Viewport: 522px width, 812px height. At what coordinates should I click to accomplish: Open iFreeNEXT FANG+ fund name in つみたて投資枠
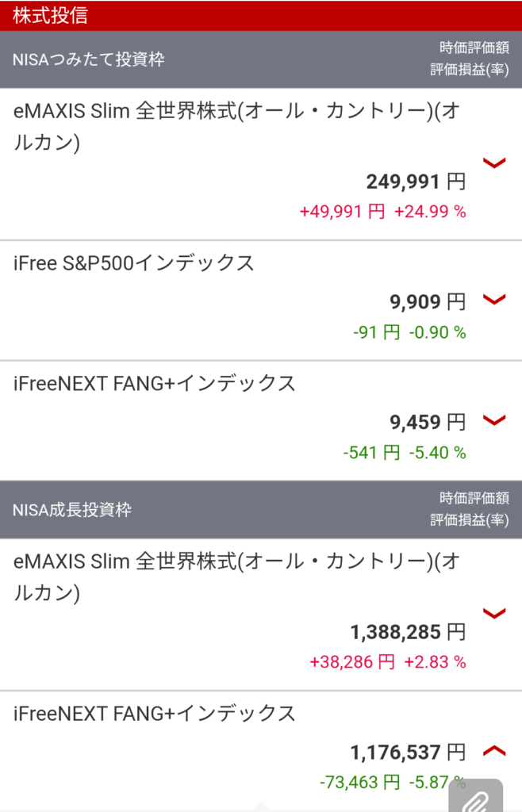click(x=155, y=384)
